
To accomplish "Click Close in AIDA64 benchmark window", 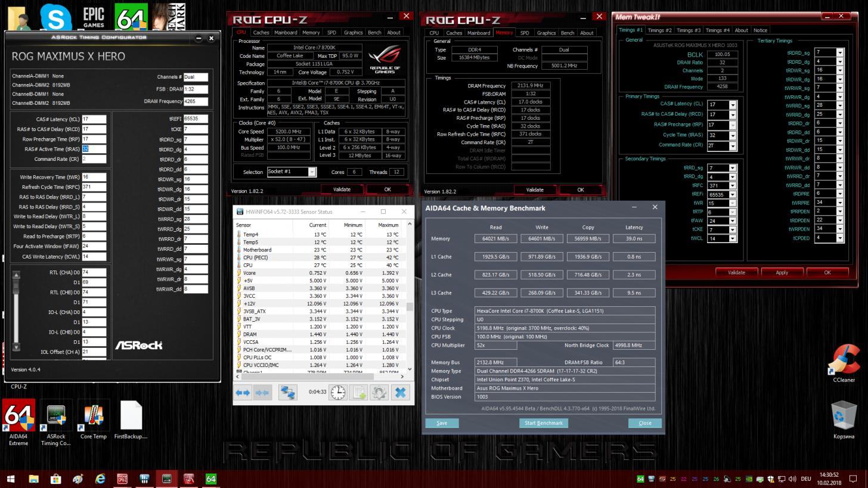I will point(644,423).
